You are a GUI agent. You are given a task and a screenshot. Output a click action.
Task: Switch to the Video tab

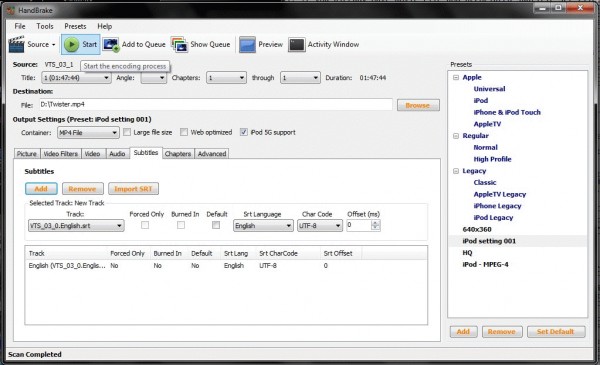[x=92, y=154]
